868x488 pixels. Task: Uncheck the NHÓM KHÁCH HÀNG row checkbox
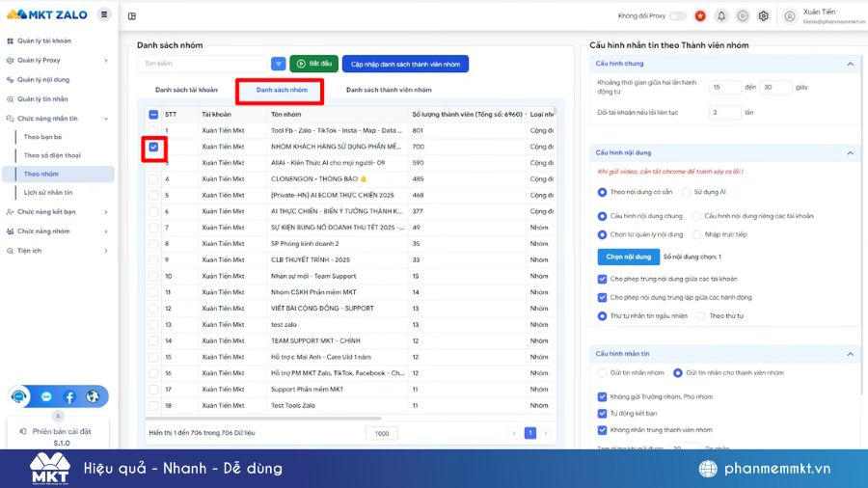point(153,147)
